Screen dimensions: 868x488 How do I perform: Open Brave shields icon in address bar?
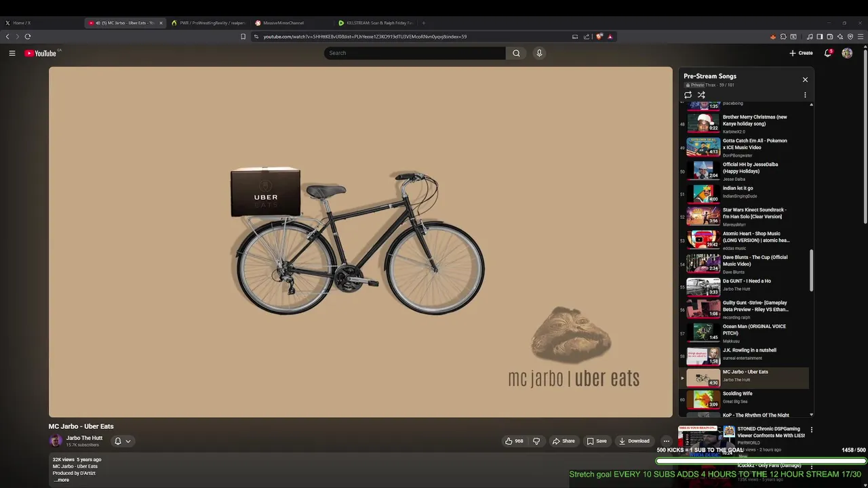tap(599, 37)
